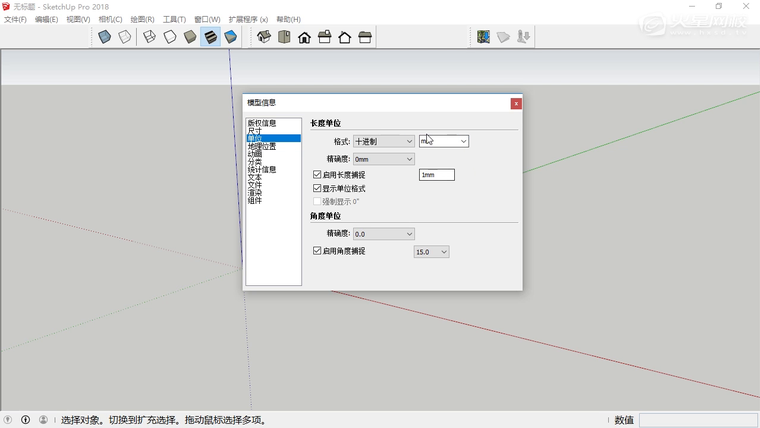Choose the Monochrome style icon
The image size is (760, 428).
(x=230, y=37)
